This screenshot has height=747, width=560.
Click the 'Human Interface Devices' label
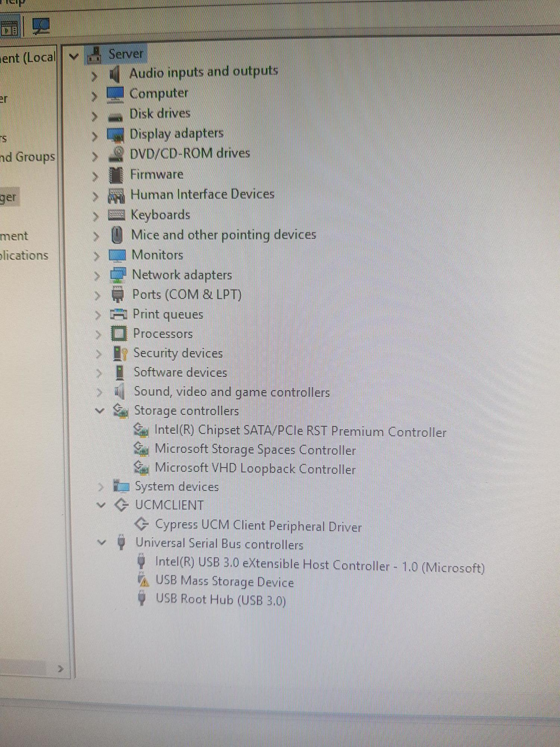[202, 195]
